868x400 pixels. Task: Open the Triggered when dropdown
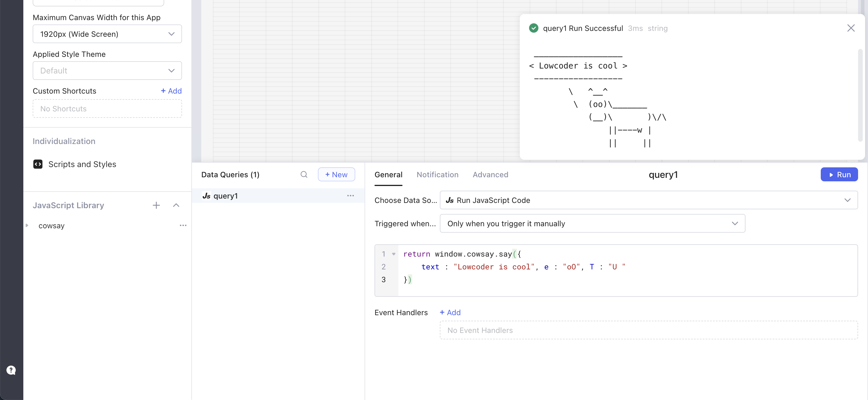point(592,223)
